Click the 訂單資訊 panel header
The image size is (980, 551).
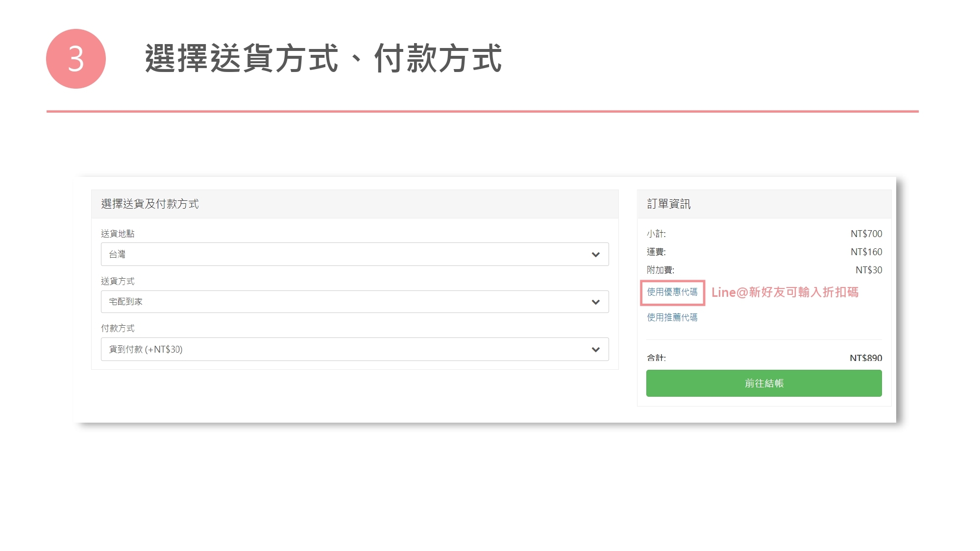pyautogui.click(x=669, y=204)
